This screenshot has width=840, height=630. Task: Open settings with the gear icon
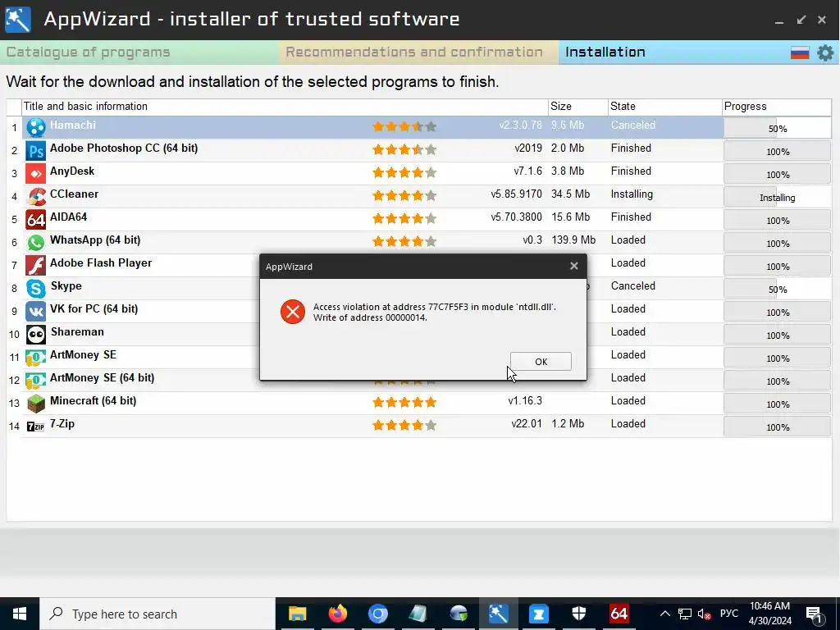(x=825, y=52)
